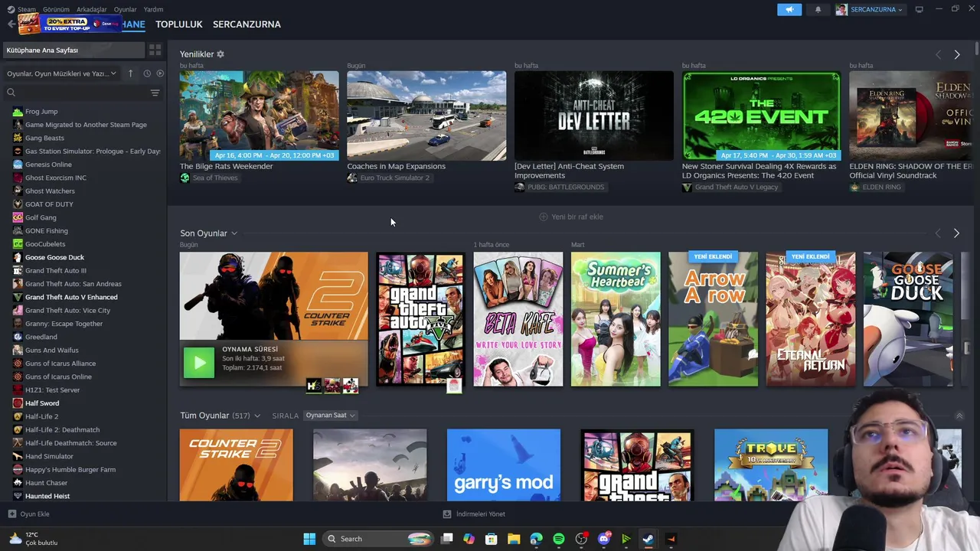This screenshot has height=551, width=980.
Task: Click the Golf Gang game icon
Action: tap(18, 217)
